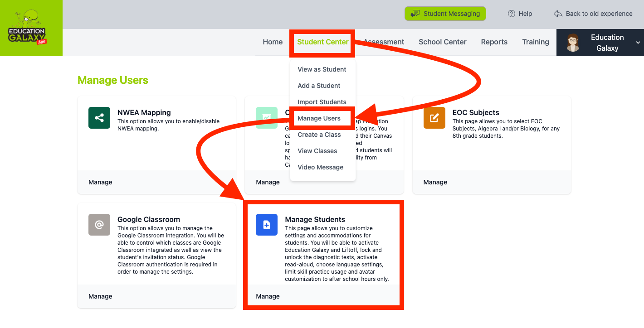This screenshot has height=328, width=644.
Task: Select Create a Class menu entry
Action: (319, 135)
